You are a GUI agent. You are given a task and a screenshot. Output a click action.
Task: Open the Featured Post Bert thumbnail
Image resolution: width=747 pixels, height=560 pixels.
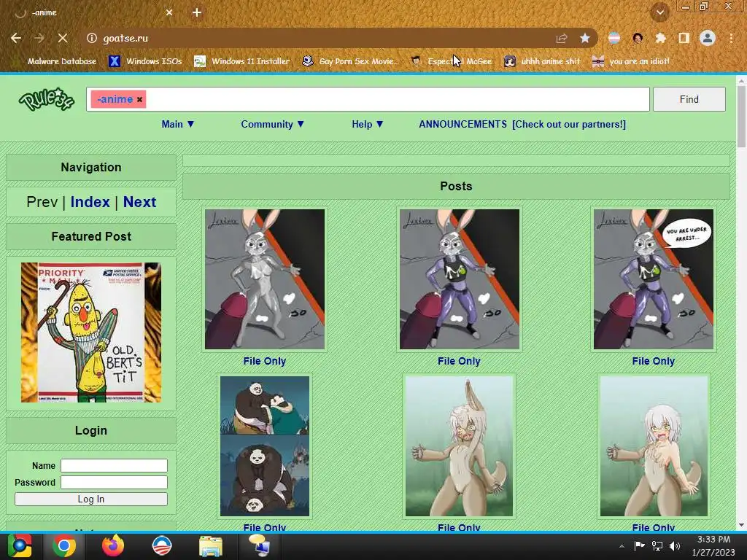point(91,332)
